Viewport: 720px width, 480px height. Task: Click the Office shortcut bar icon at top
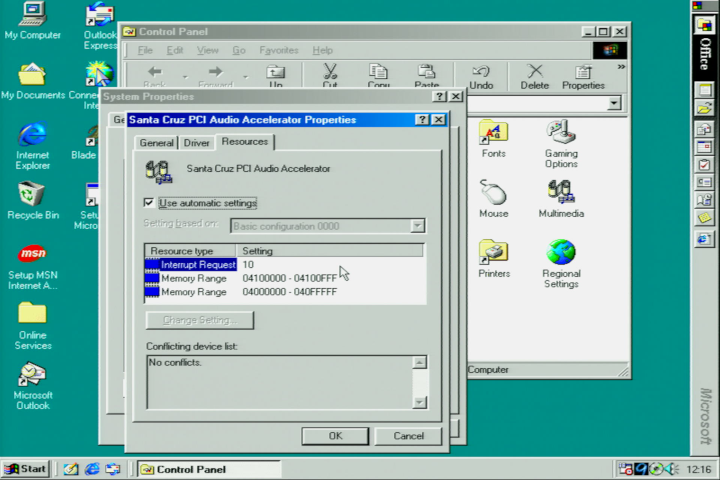tap(704, 25)
